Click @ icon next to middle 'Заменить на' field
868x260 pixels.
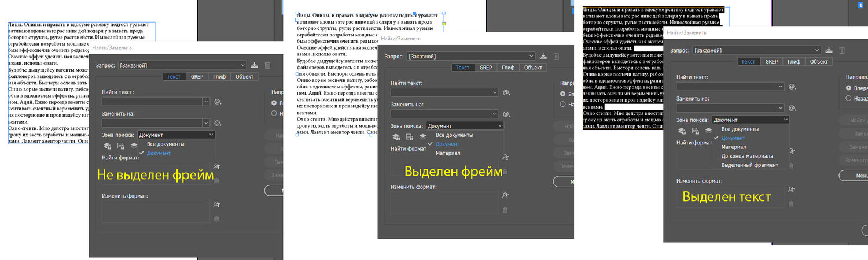coord(506,114)
